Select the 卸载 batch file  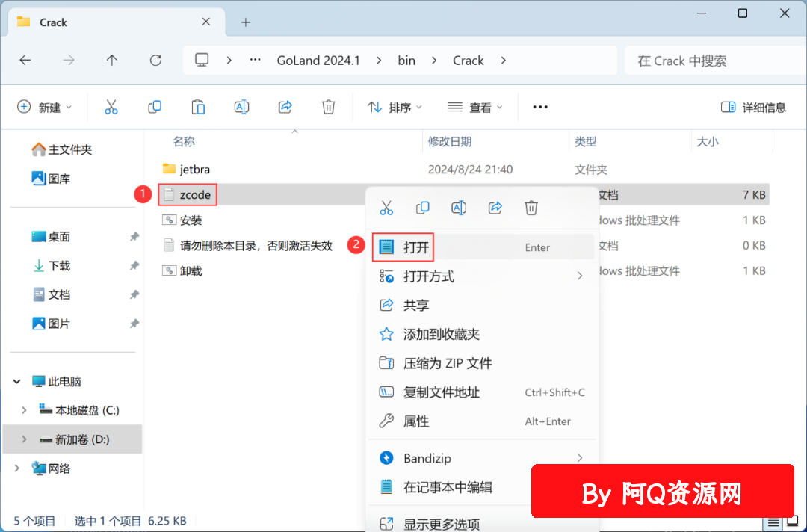coord(182,270)
